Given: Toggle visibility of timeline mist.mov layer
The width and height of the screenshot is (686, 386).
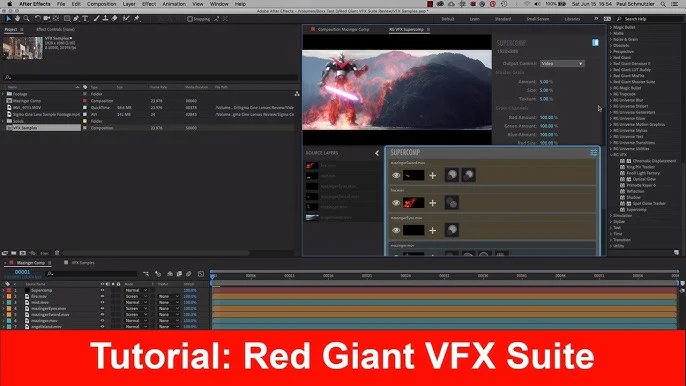Looking at the screenshot, I should tap(102, 302).
